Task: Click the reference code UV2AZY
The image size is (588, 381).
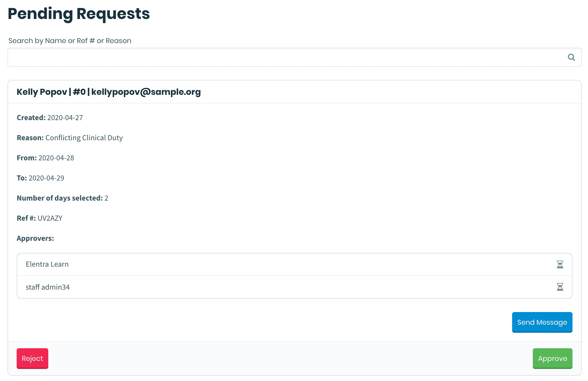Action: [x=50, y=218]
